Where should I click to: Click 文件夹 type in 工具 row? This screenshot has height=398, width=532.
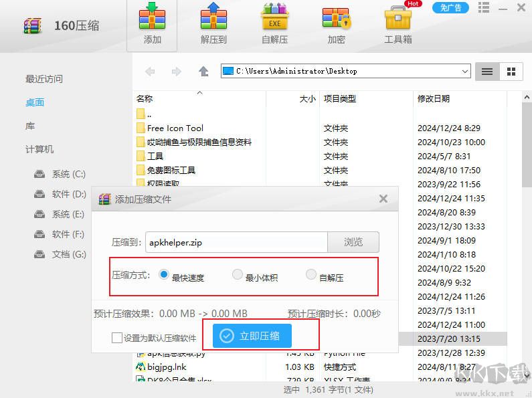tap(335, 157)
